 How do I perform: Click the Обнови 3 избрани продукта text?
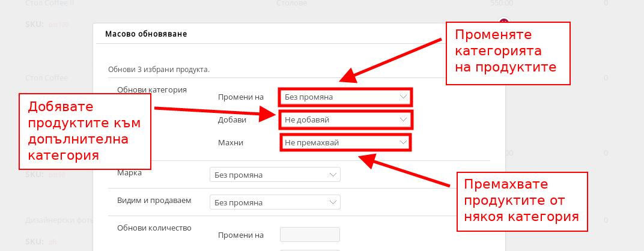[x=159, y=69]
